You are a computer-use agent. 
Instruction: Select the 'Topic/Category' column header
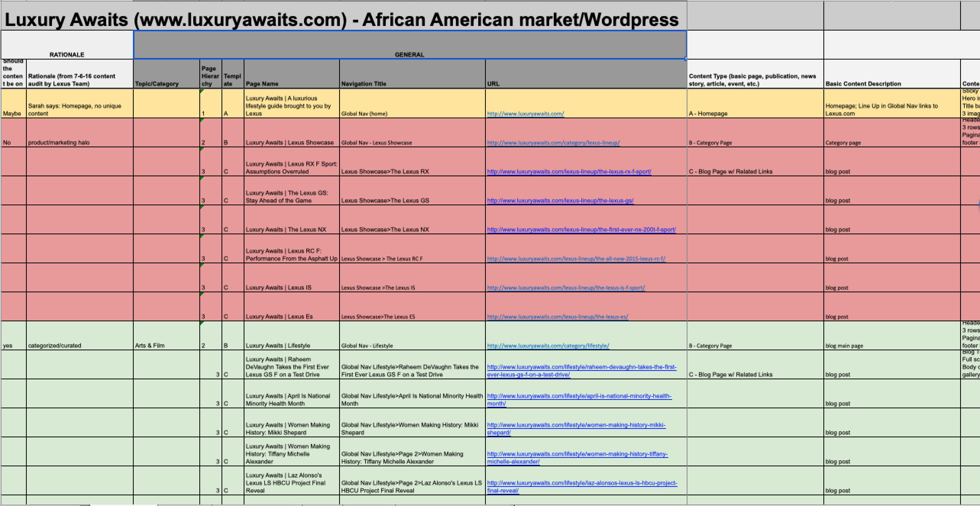(x=167, y=74)
